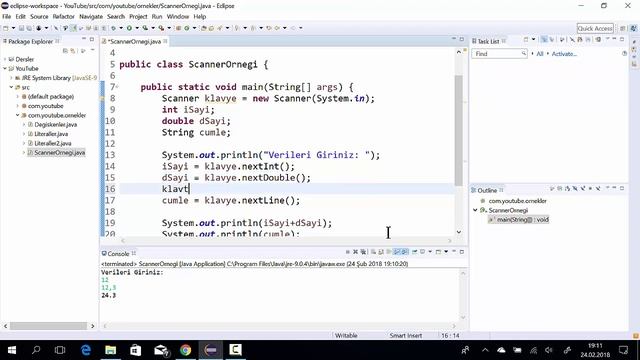Screen dimensions: 640x360
Task: Click the Package Explorer horizontal scrollbar
Action: click(48, 326)
